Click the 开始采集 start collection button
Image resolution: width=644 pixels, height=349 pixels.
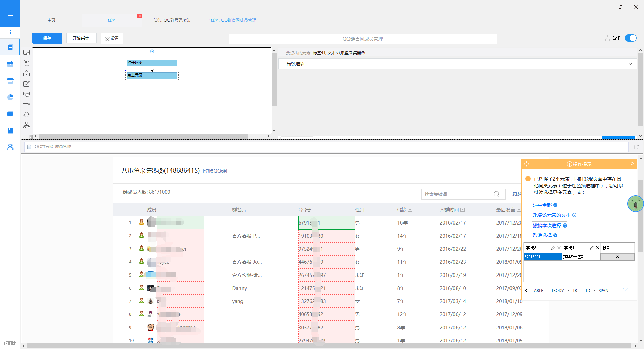(81, 38)
